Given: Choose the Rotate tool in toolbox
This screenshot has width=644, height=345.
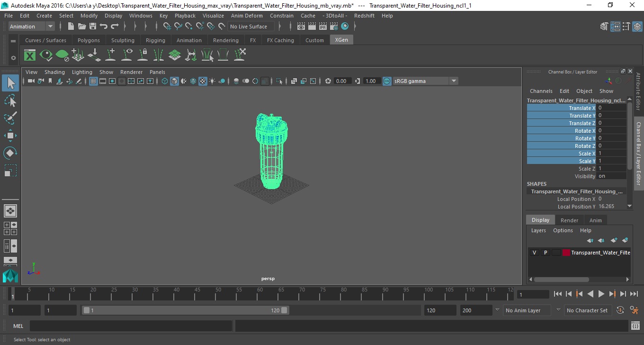Looking at the screenshot, I should (x=10, y=153).
